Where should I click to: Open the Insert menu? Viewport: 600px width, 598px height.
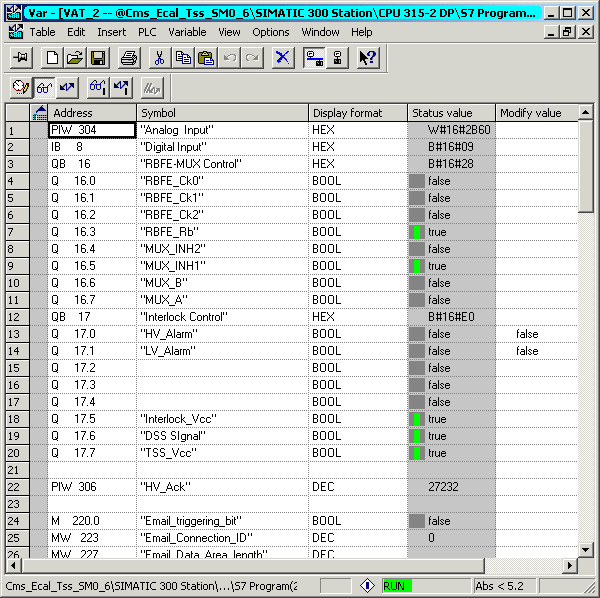[x=111, y=32]
